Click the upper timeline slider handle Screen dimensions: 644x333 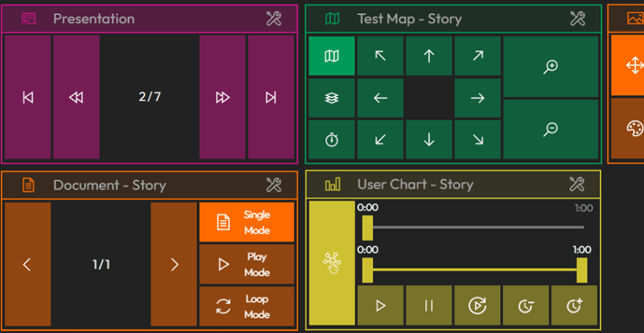click(368, 228)
